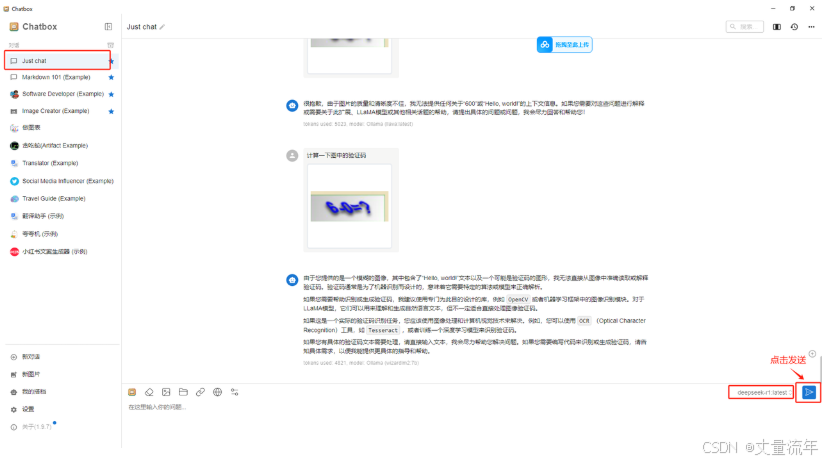Click the Travel Guide globe avatar icon
Image resolution: width=830 pixels, height=463 pixels.
(x=14, y=198)
